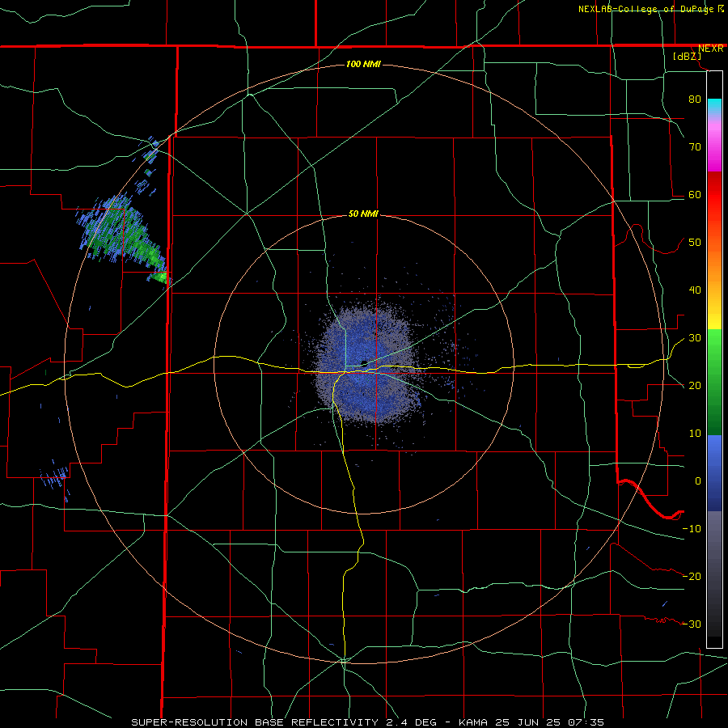Click the 100 NMI range ring label
728x728 pixels.
coord(363,64)
